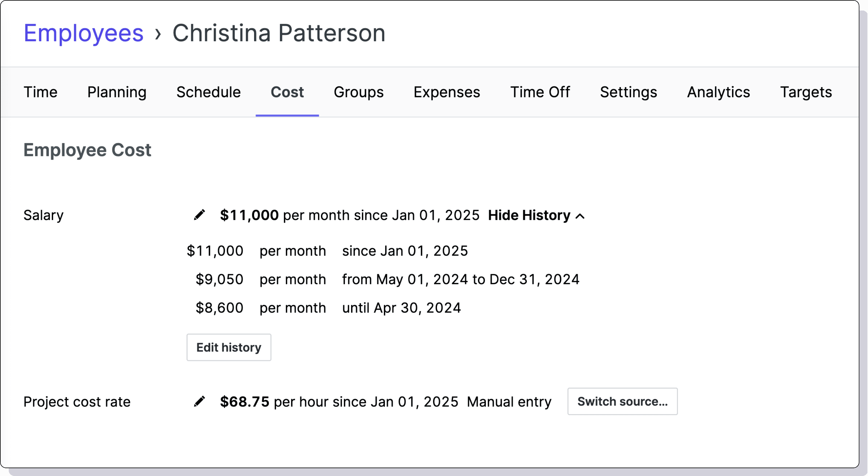The image size is (868, 476).
Task: Click the active Cost tab
Action: pos(287,92)
